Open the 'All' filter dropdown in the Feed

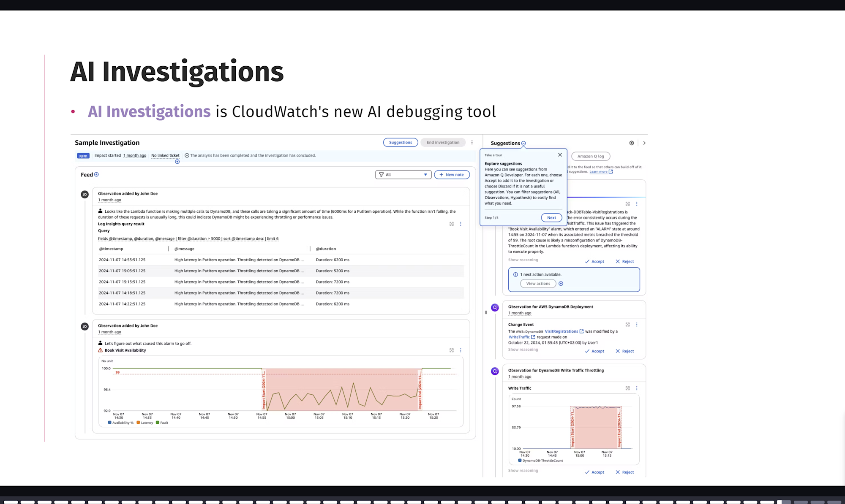click(x=425, y=174)
